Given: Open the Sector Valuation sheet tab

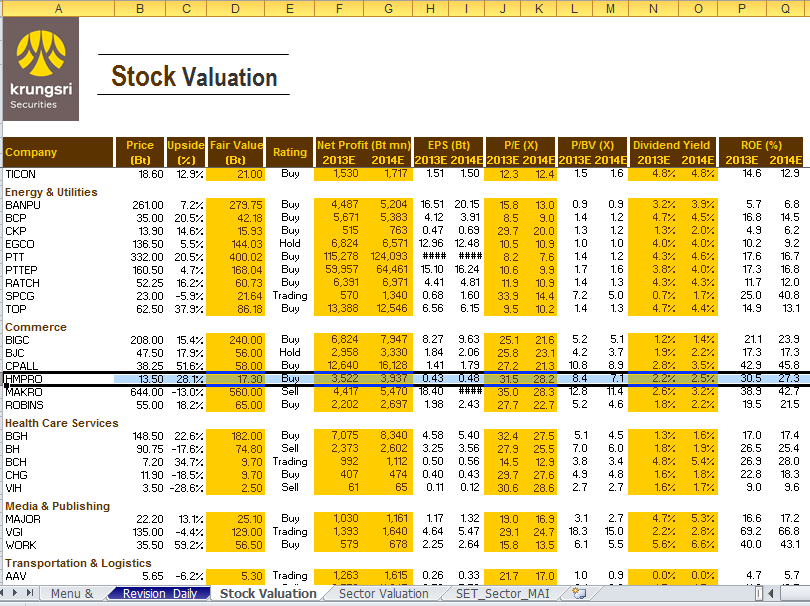Looking at the screenshot, I should (383, 594).
